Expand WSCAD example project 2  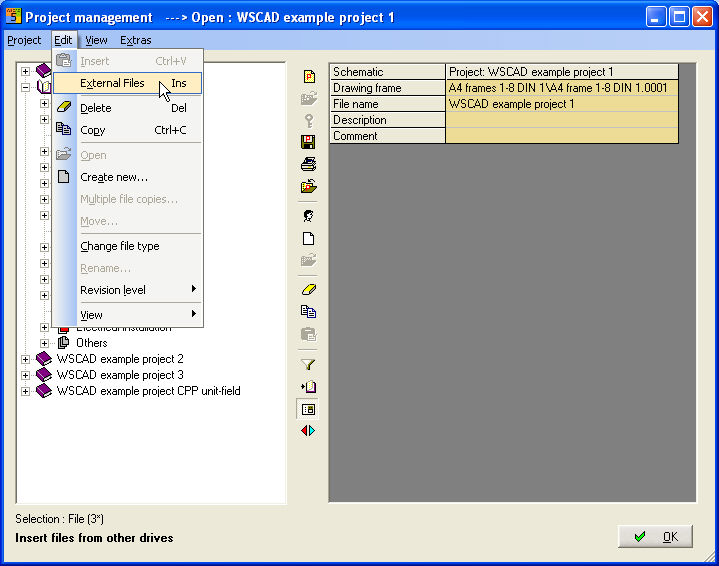click(26, 359)
